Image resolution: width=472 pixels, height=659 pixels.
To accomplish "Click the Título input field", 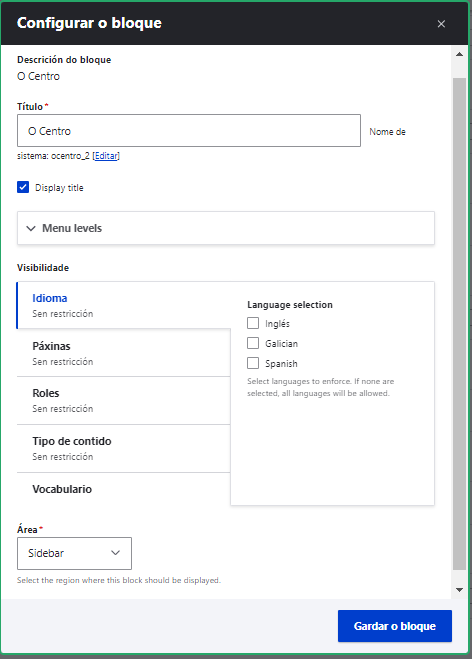I will click(x=189, y=131).
